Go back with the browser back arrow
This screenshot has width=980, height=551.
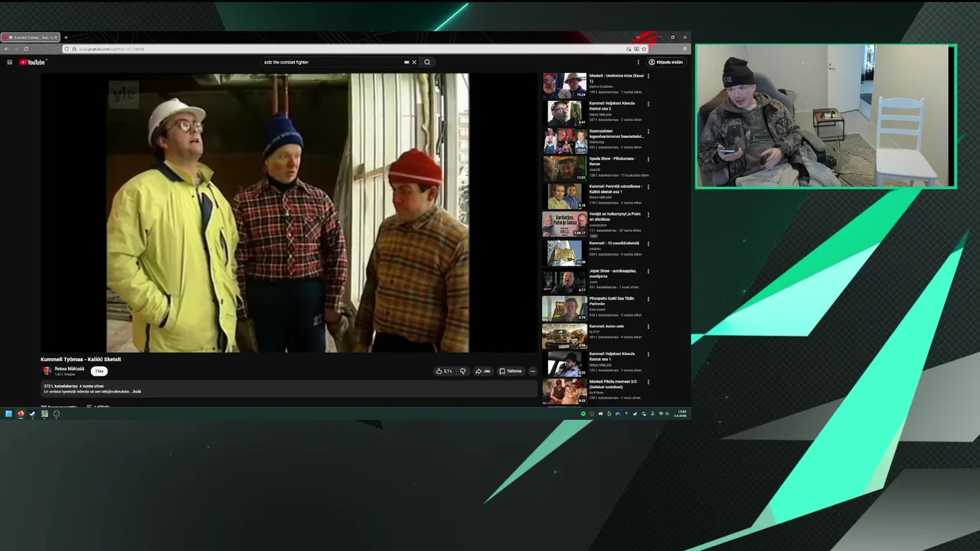[x=5, y=49]
